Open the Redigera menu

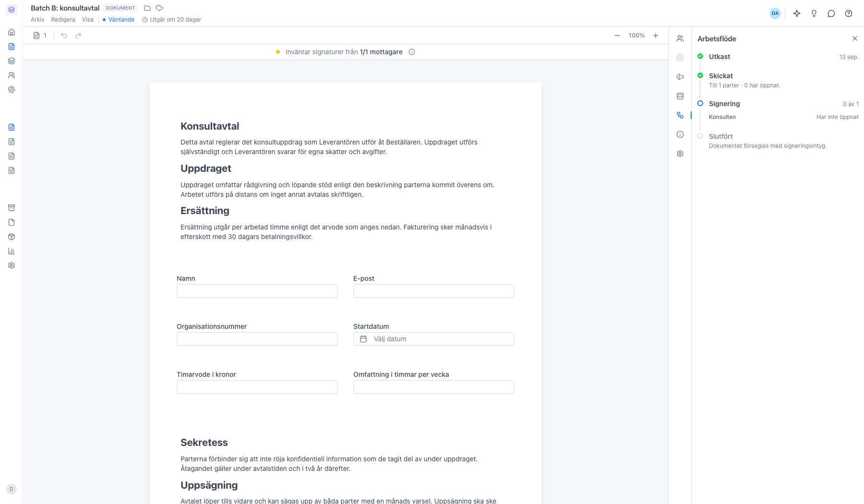point(63,20)
